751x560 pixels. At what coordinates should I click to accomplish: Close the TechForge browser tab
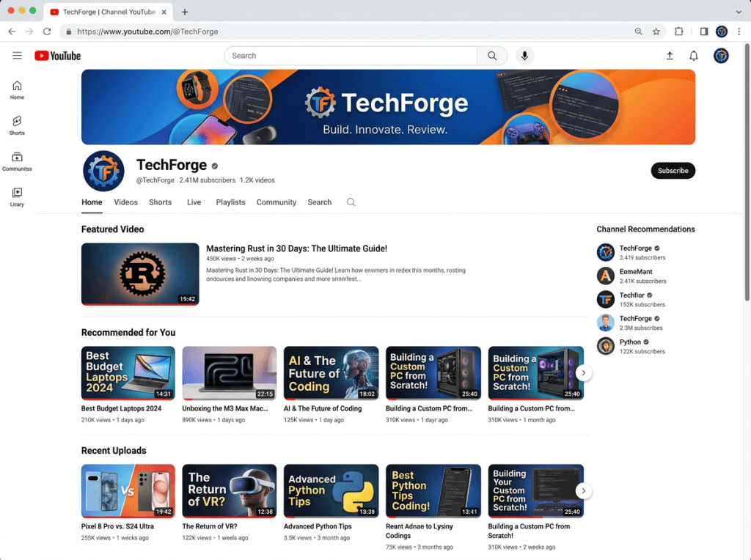pyautogui.click(x=164, y=12)
